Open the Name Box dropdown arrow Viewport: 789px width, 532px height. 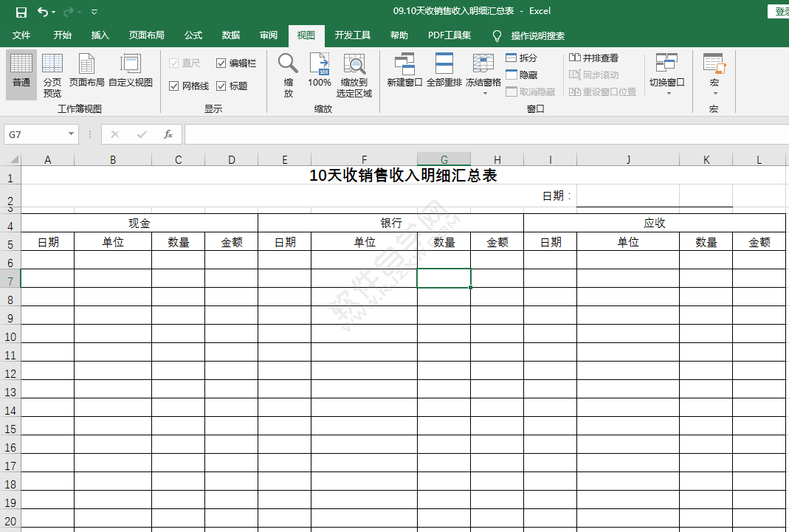(x=69, y=134)
